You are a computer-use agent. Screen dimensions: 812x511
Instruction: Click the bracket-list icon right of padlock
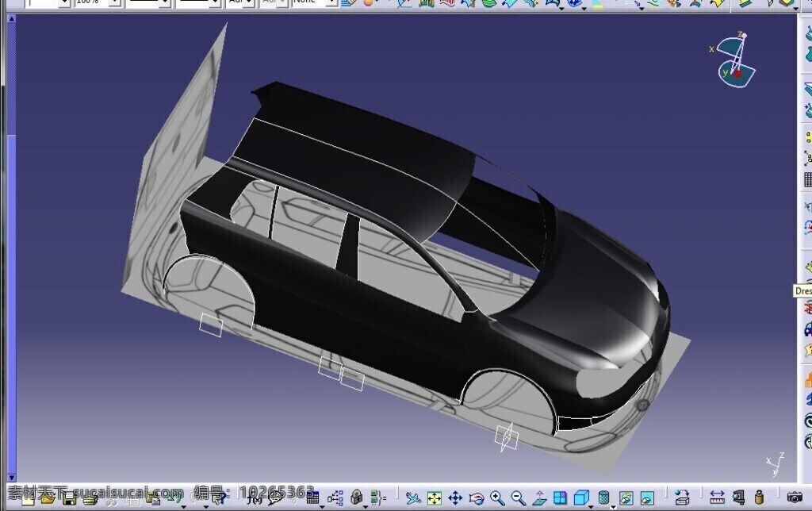coord(378,498)
